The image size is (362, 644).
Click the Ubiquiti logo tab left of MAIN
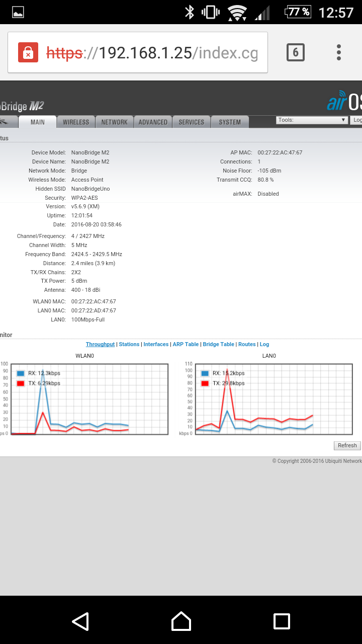coord(9,122)
